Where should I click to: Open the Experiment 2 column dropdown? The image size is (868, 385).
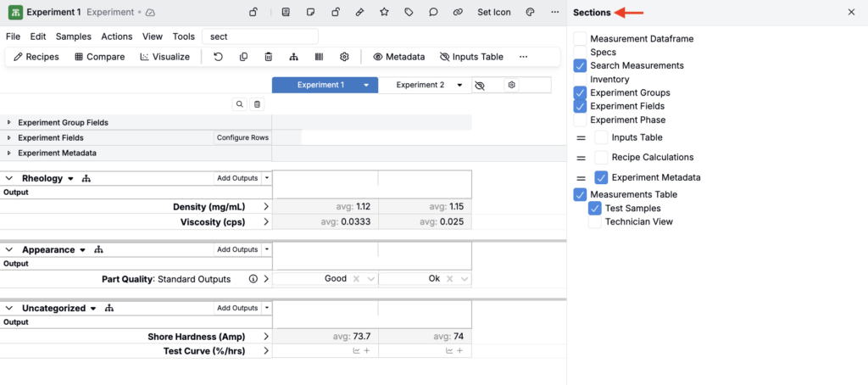pyautogui.click(x=459, y=85)
